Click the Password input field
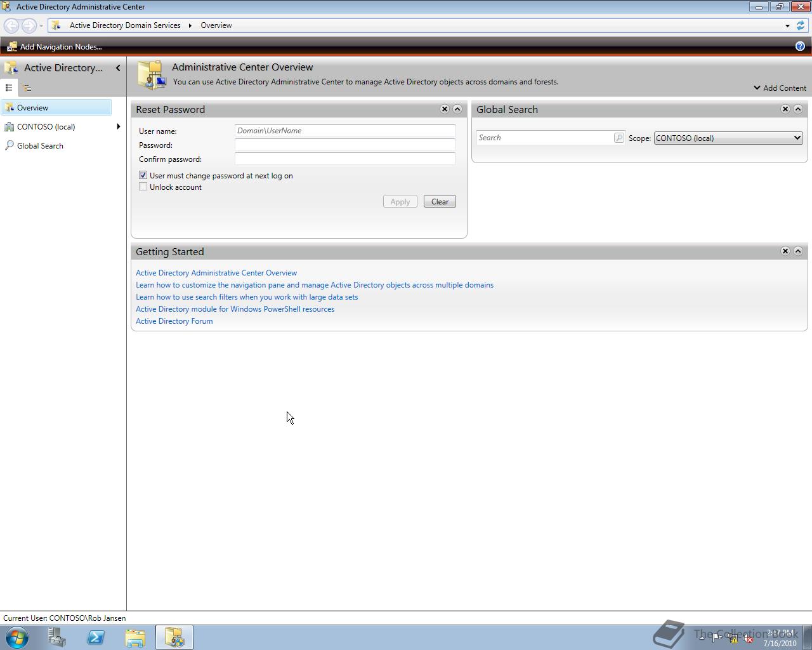The height and width of the screenshot is (650, 812). pyautogui.click(x=345, y=145)
